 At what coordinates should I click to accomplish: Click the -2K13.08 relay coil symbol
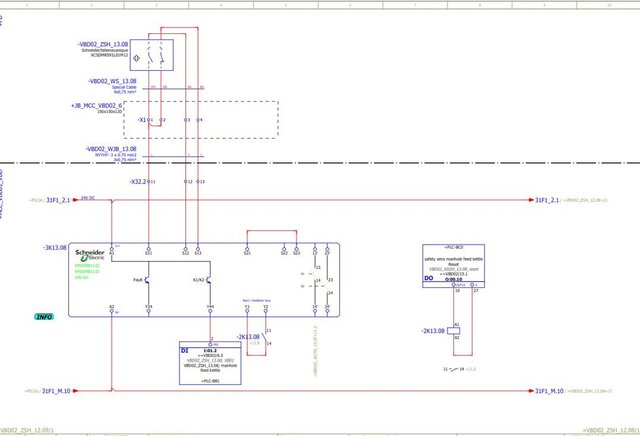coord(457,331)
